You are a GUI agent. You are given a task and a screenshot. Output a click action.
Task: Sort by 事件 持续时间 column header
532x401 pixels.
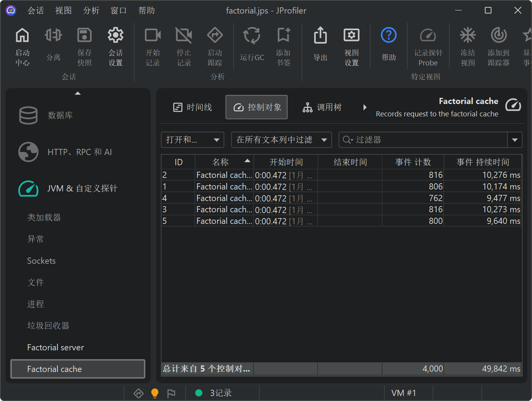pos(483,162)
